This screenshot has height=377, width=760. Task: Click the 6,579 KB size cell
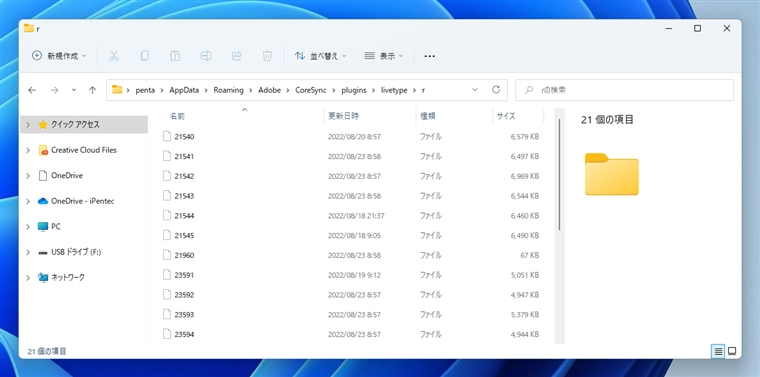click(x=524, y=137)
